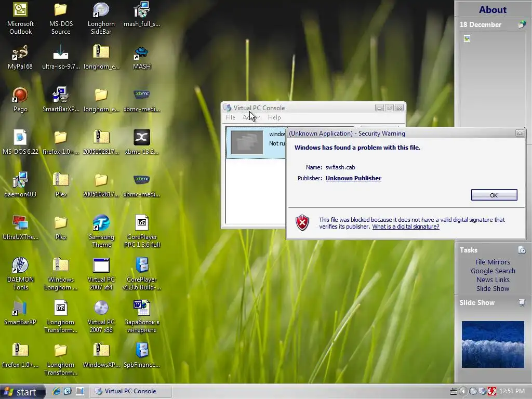Screen dimensions: 532x399
Task: Open the File menu in Virtual PC Console
Action: click(x=230, y=117)
